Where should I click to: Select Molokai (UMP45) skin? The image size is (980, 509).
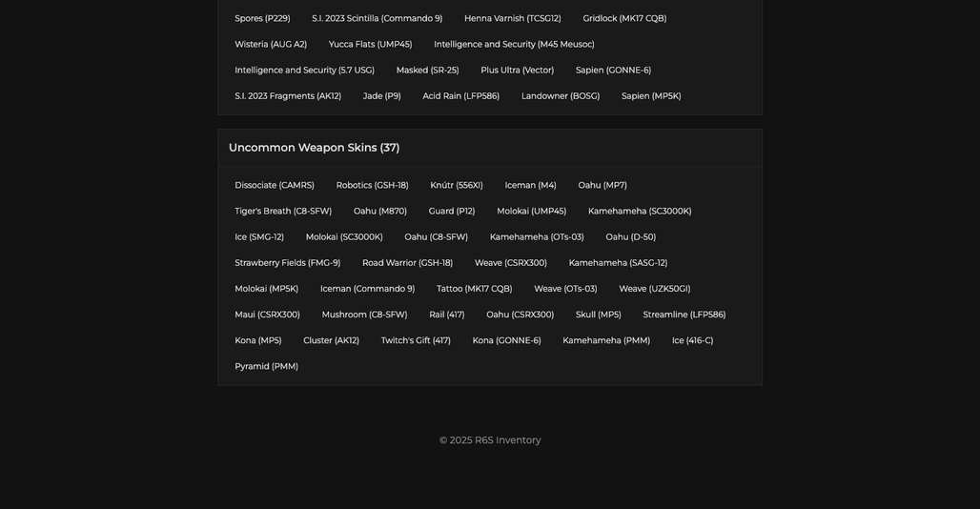click(x=531, y=211)
